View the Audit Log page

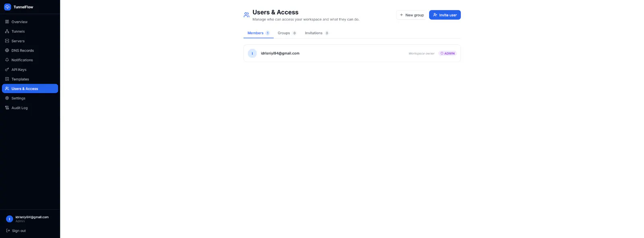(30, 108)
